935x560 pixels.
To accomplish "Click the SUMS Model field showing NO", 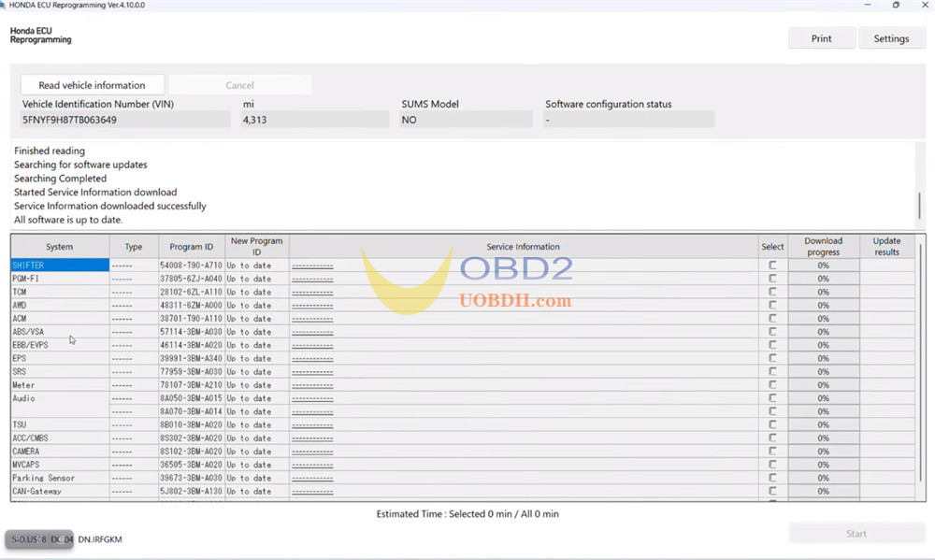I will [x=466, y=120].
